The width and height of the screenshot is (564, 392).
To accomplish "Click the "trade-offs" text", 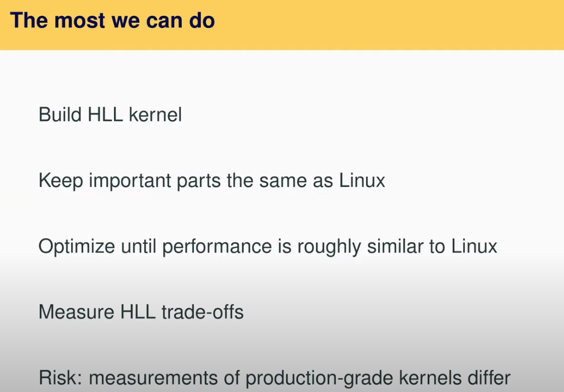I will pos(201,312).
